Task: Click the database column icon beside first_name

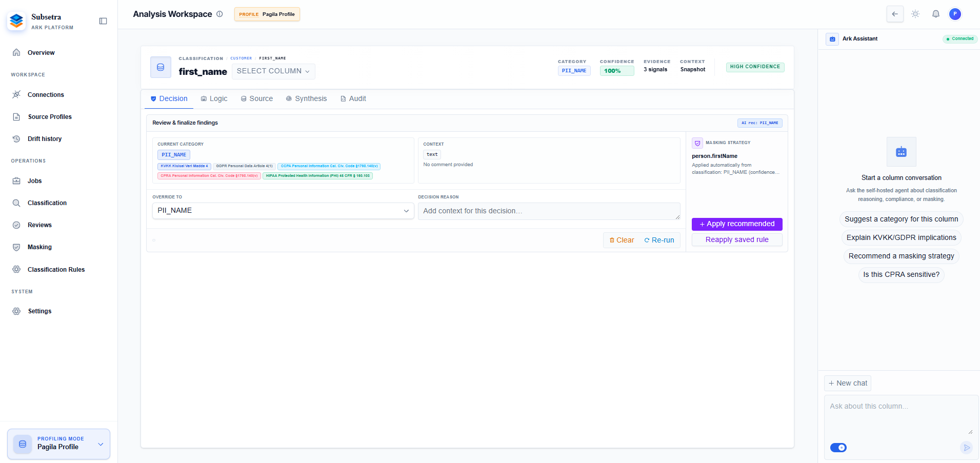Action: pos(161,67)
